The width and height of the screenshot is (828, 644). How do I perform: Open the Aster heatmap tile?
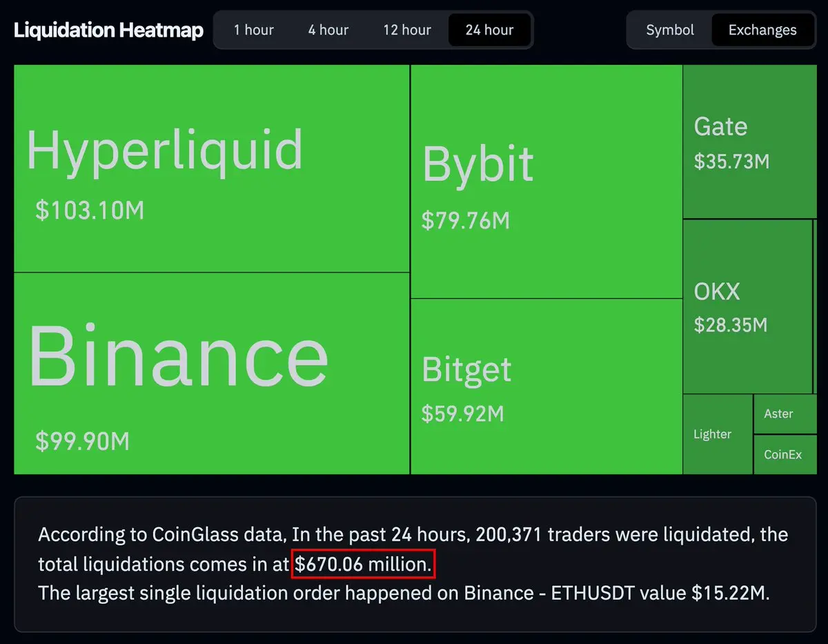(785, 413)
